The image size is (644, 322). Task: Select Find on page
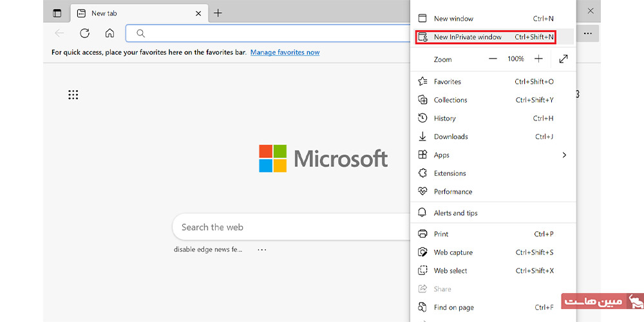click(493, 307)
